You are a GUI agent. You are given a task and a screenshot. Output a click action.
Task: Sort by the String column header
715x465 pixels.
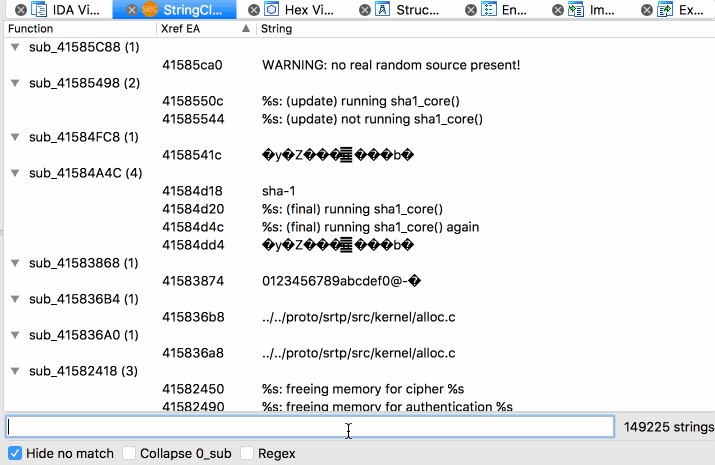(x=486, y=29)
